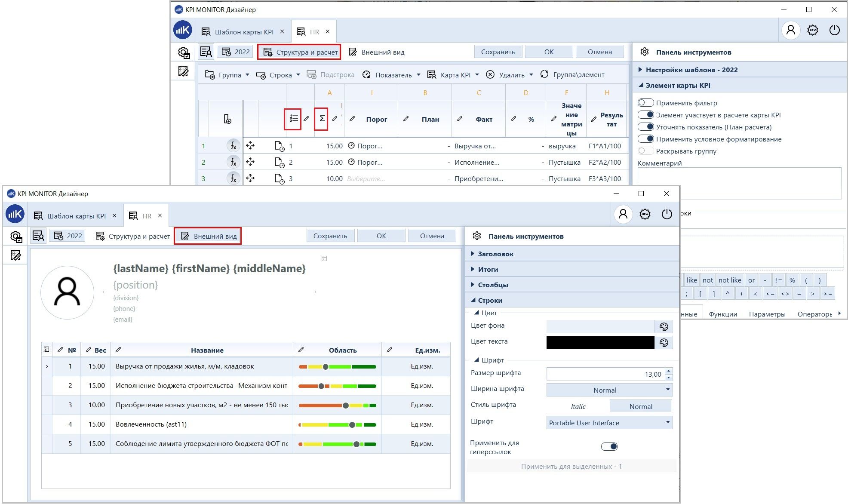Open the Шрифт Portable User Interface dropdown
The image size is (848, 504).
(609, 423)
